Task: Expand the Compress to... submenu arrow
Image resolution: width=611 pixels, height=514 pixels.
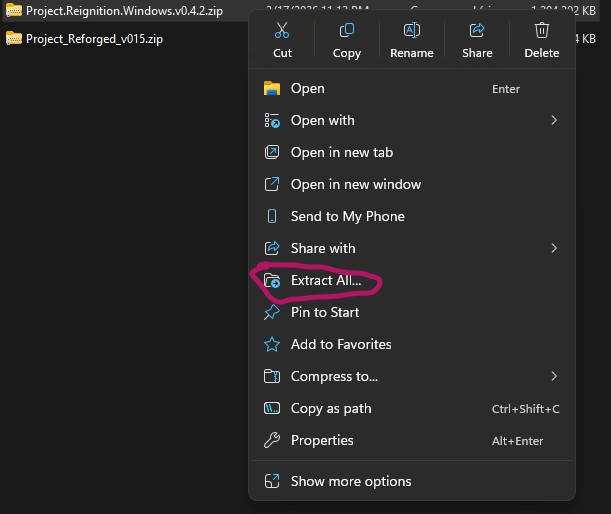Action: [x=553, y=376]
